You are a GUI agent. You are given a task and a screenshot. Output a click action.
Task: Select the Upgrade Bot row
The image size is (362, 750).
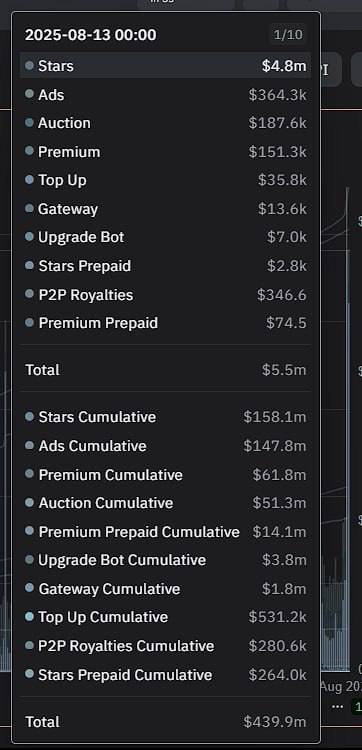click(165, 237)
